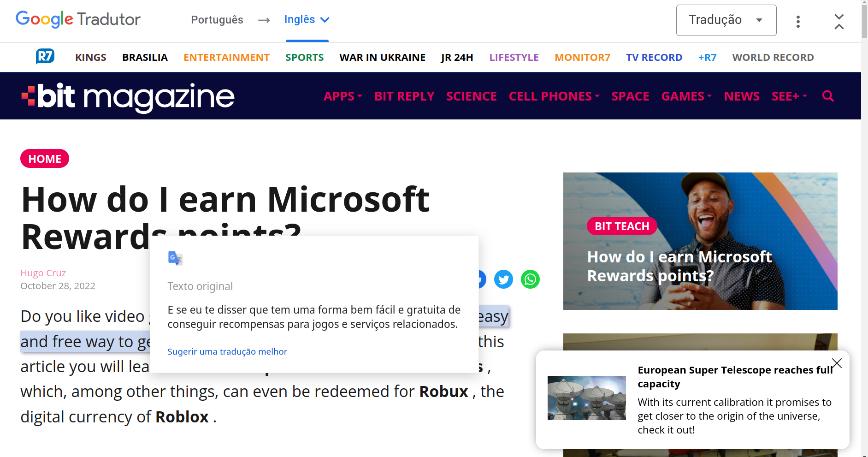Click the Google Tradutor logo

[x=77, y=19]
